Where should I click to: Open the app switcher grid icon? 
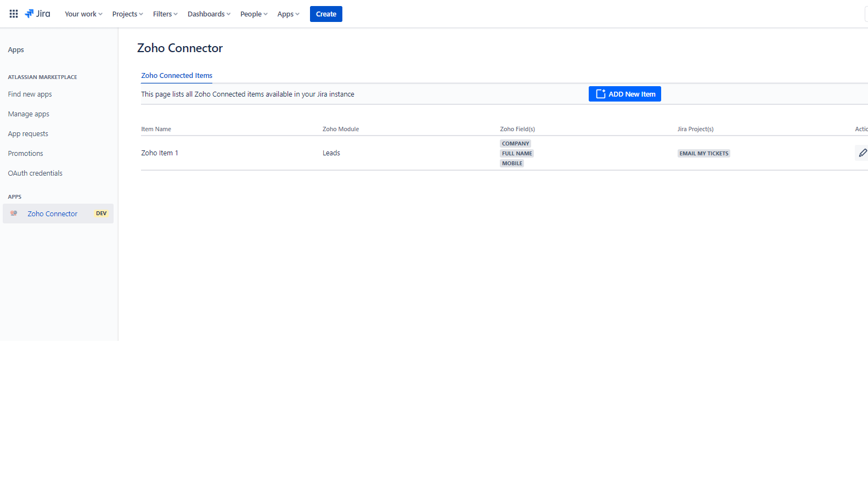(x=14, y=14)
